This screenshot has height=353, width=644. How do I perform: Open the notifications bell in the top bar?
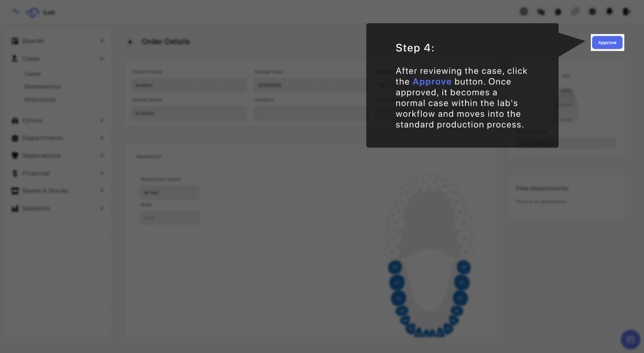pos(610,12)
